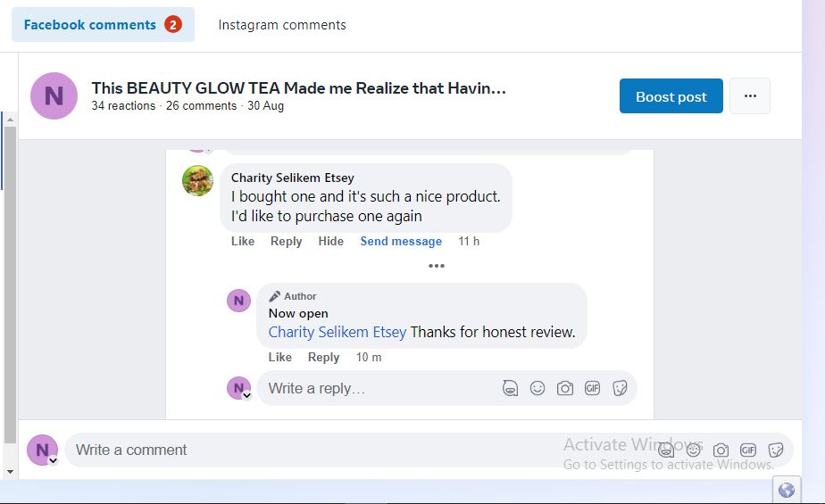Click the Boost post button
The image size is (825, 504).
point(671,96)
